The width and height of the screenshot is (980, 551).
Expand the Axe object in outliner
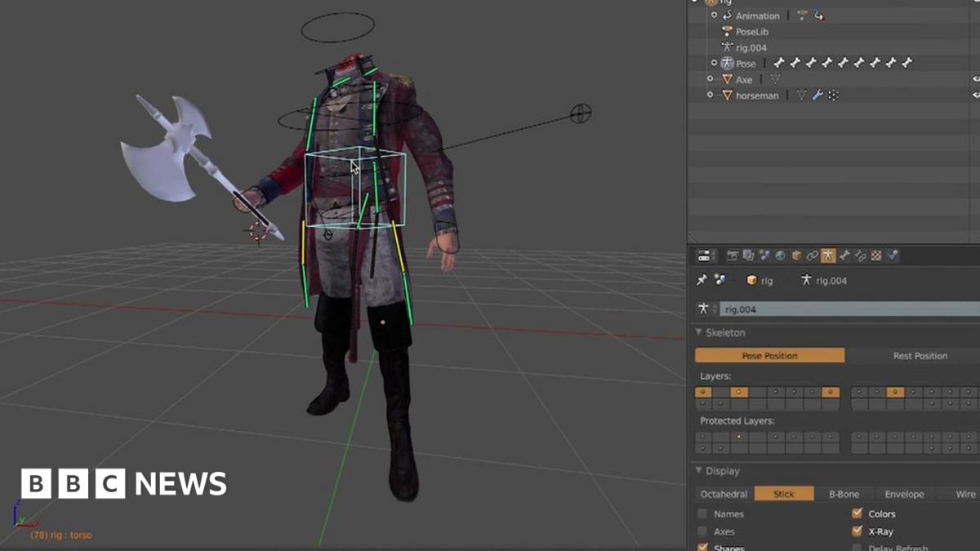click(710, 79)
